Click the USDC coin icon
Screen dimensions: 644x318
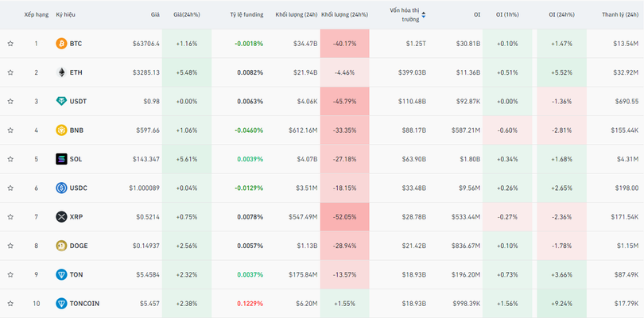point(61,188)
